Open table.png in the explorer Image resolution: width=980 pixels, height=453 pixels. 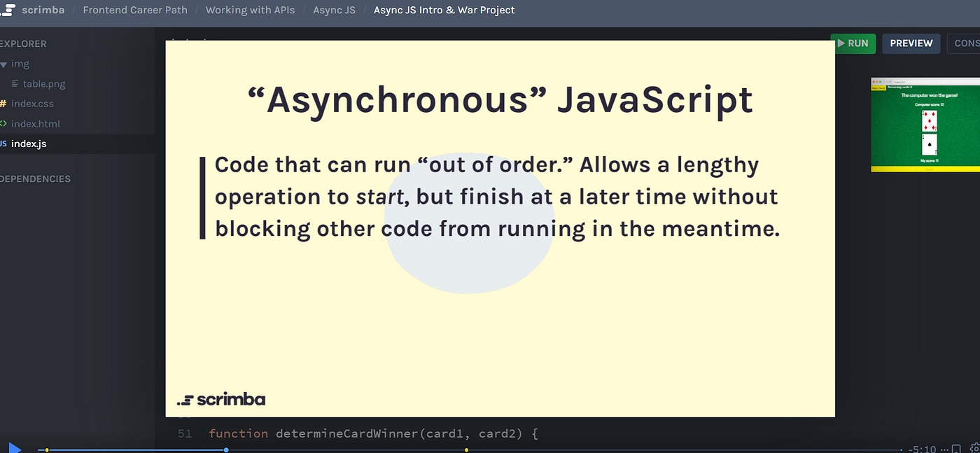point(44,84)
